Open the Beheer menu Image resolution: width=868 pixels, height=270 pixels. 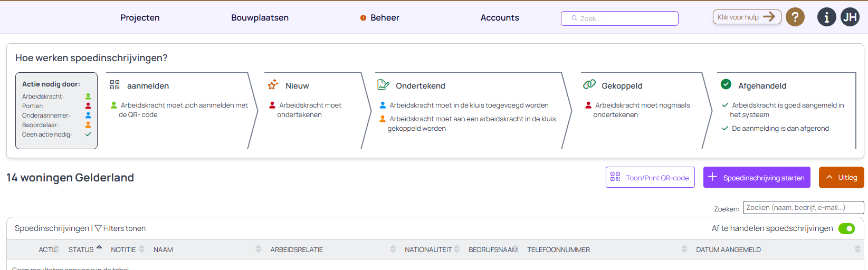[385, 18]
